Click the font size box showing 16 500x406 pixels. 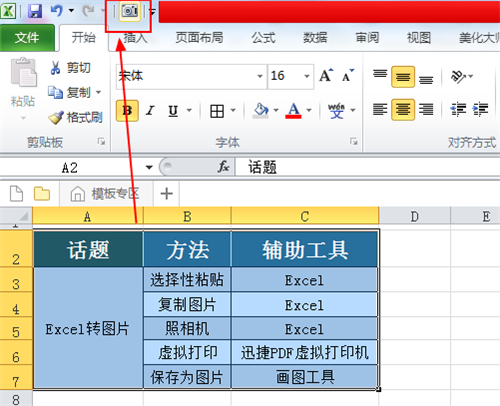(x=285, y=77)
